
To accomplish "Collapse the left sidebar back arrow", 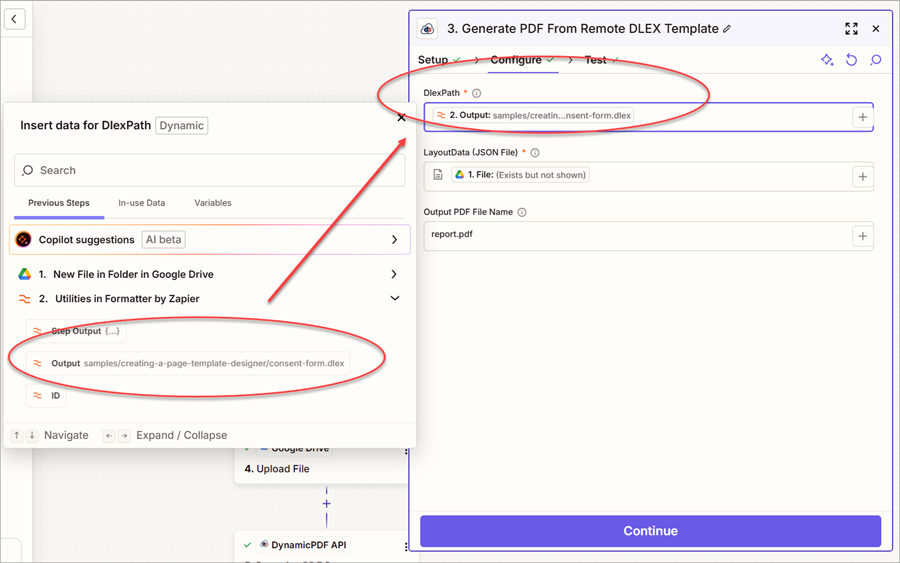I will click(15, 19).
